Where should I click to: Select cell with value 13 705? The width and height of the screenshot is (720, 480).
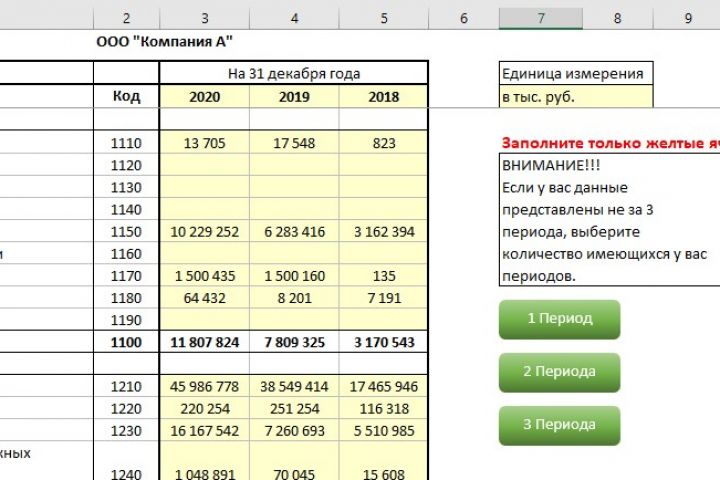click(x=204, y=143)
